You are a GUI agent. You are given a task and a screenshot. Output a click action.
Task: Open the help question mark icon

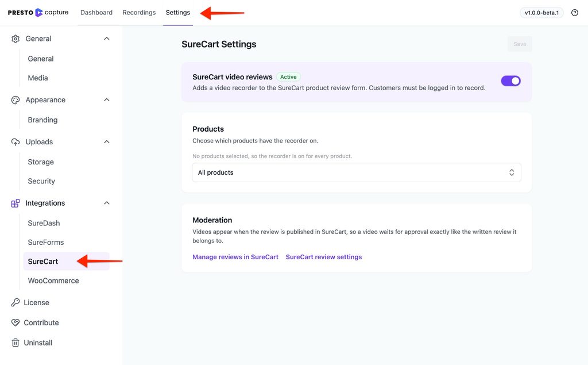tap(574, 13)
